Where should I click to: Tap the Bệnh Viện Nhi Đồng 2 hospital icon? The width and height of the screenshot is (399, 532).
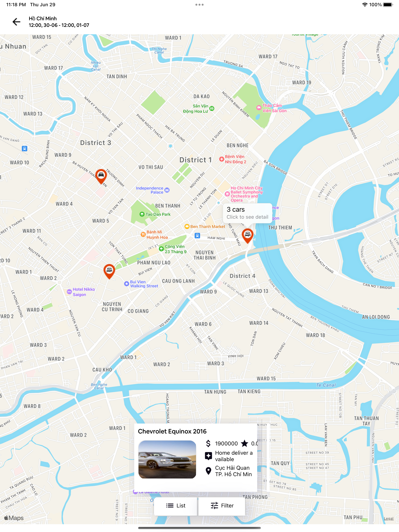(221, 159)
